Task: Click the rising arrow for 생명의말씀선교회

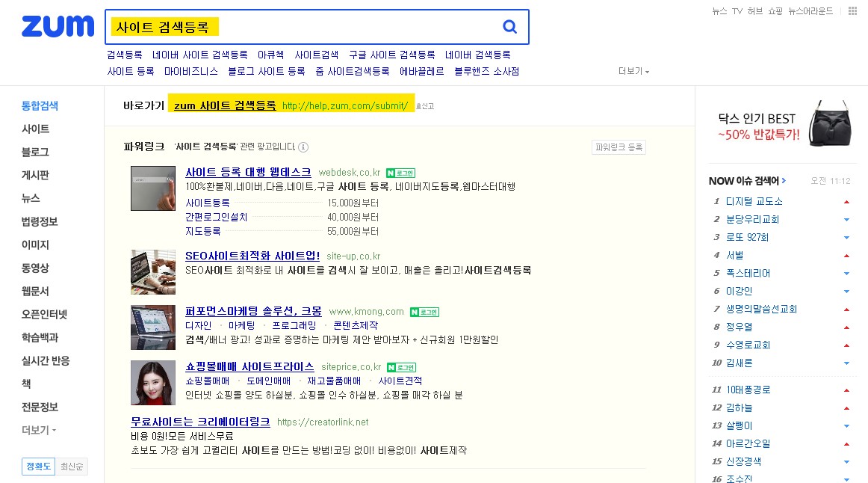Action: [x=846, y=309]
